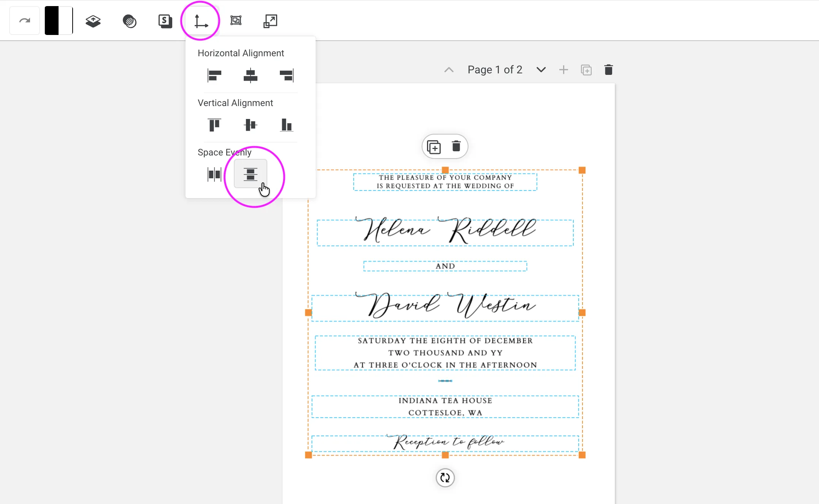Space objects evenly vertically
This screenshot has height=504, width=819.
coord(250,174)
